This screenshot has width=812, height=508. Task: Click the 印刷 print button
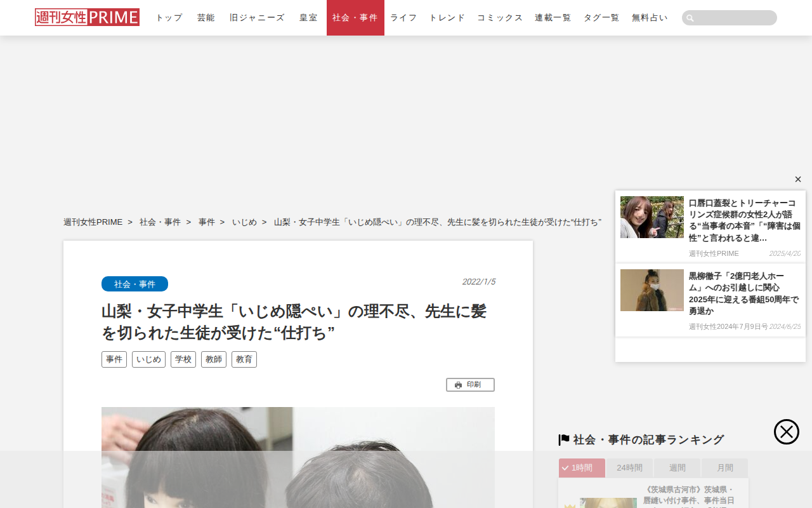[x=470, y=385]
